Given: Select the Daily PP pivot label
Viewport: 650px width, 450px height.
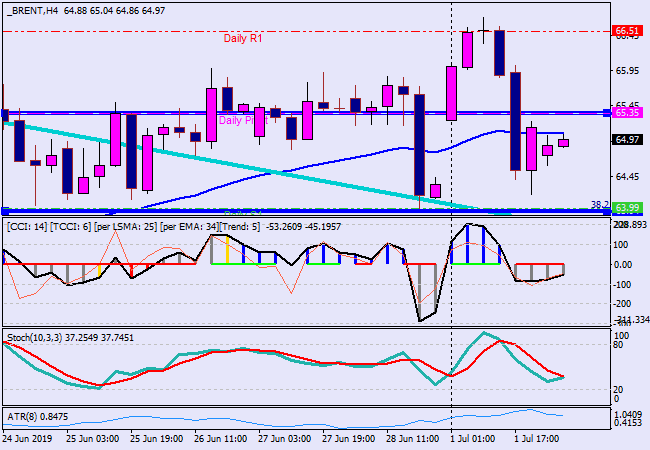Looking at the screenshot, I should tap(236, 120).
